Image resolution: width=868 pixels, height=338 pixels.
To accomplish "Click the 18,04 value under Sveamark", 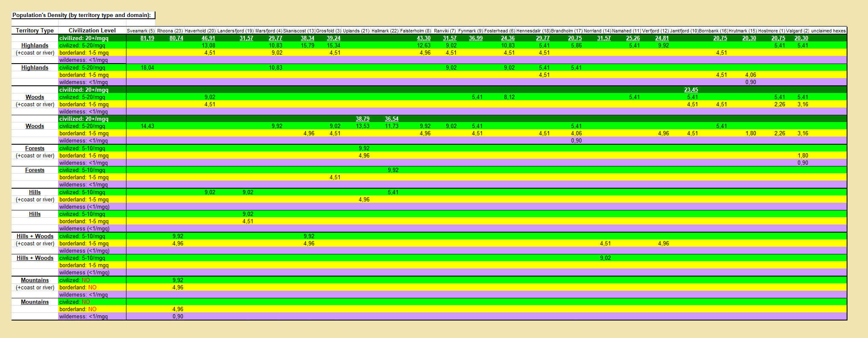I will (x=147, y=67).
